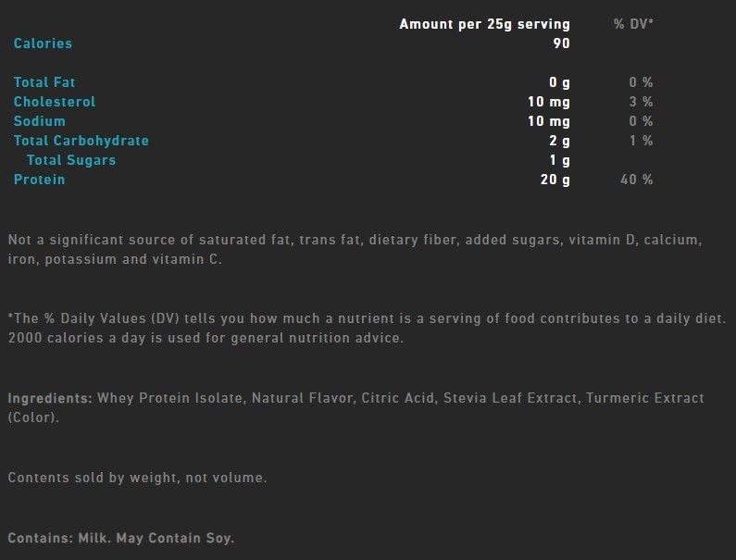Select the 40 % protein daily value
Screen dimensions: 736x560
point(636,180)
